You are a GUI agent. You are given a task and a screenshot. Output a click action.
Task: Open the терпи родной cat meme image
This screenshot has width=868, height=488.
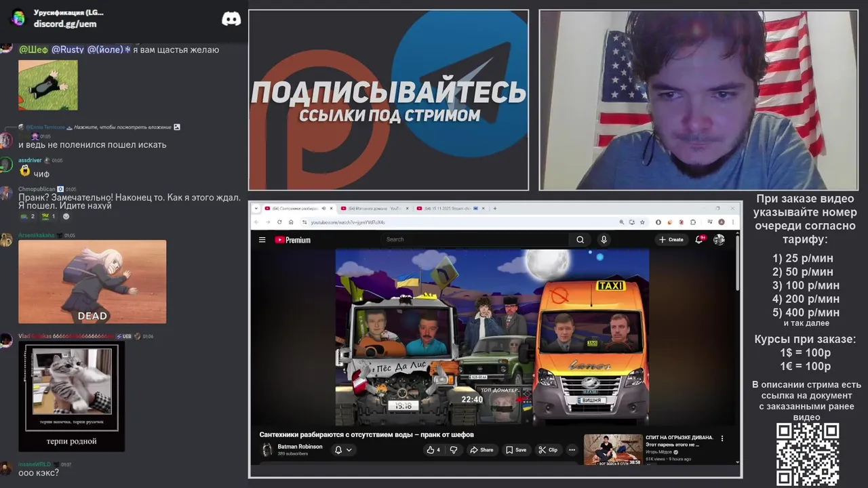pos(72,396)
